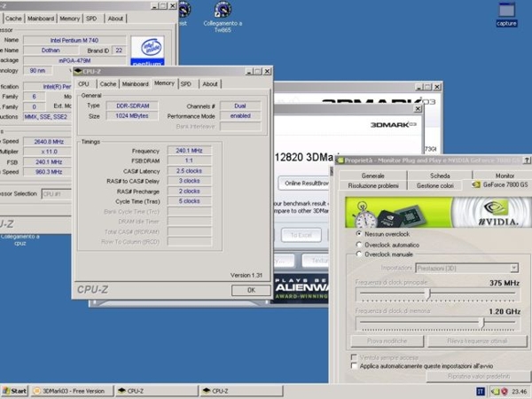This screenshot has height=399, width=532.
Task: Open SPD tab in back CPU-Z window
Action: click(91, 19)
